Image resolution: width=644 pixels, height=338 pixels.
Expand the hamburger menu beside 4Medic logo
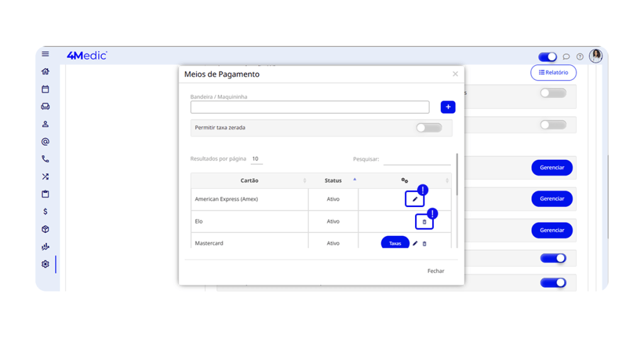tap(45, 54)
